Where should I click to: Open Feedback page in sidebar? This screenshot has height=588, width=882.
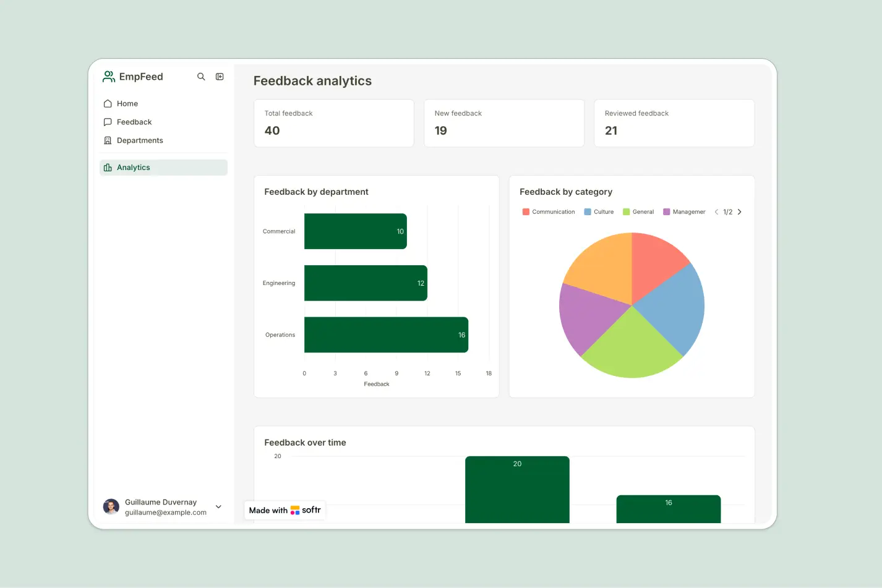pyautogui.click(x=163, y=122)
